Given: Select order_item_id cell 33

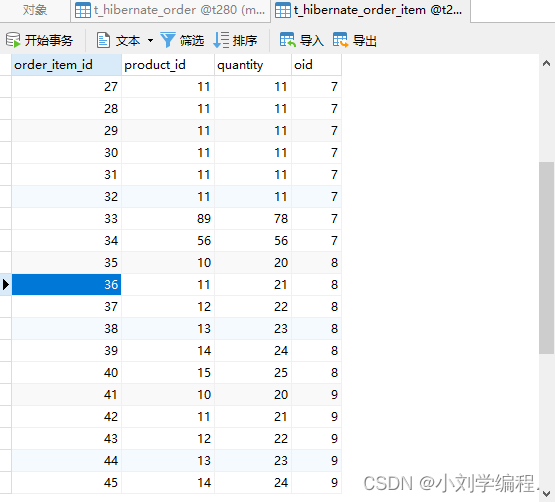Looking at the screenshot, I should coord(67,218).
